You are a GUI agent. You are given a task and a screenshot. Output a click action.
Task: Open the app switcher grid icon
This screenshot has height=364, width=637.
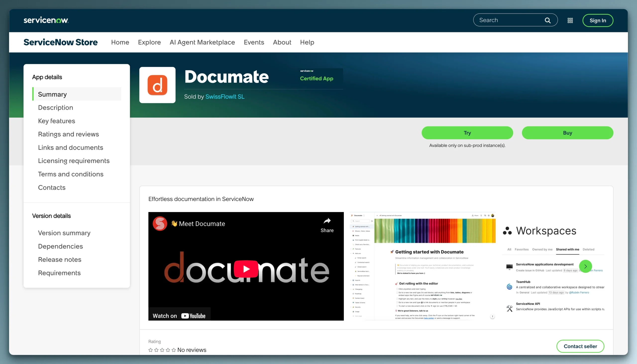570,20
